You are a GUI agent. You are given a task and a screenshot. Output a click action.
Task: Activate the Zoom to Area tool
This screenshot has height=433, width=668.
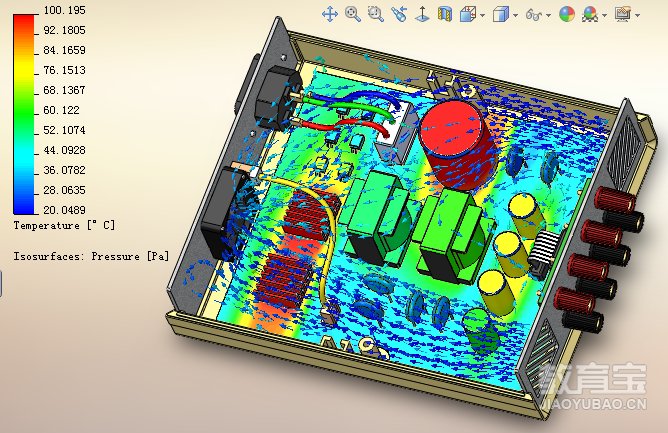coord(376,14)
